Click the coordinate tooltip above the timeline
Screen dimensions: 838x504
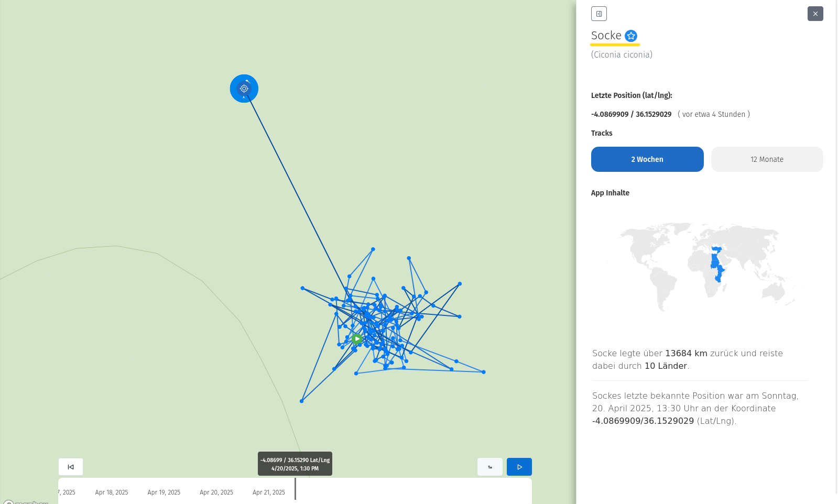[x=295, y=464]
